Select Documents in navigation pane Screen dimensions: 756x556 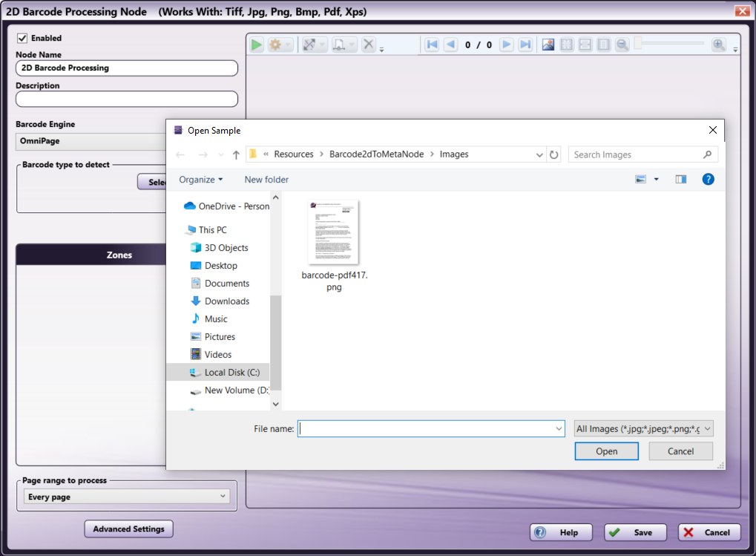[x=220, y=284]
